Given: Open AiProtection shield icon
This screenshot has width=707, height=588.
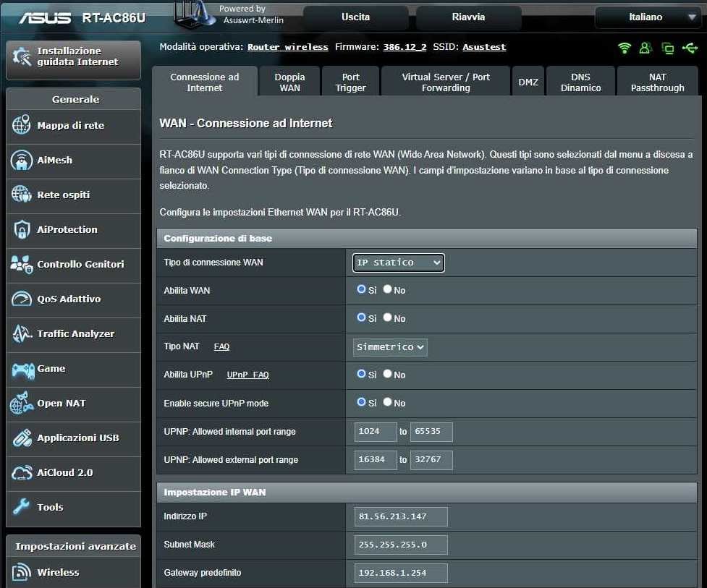Looking at the screenshot, I should click(22, 229).
